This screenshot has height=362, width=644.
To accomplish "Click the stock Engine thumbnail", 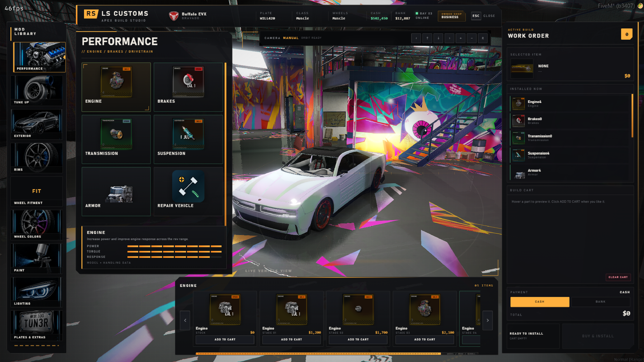I will tap(225, 309).
